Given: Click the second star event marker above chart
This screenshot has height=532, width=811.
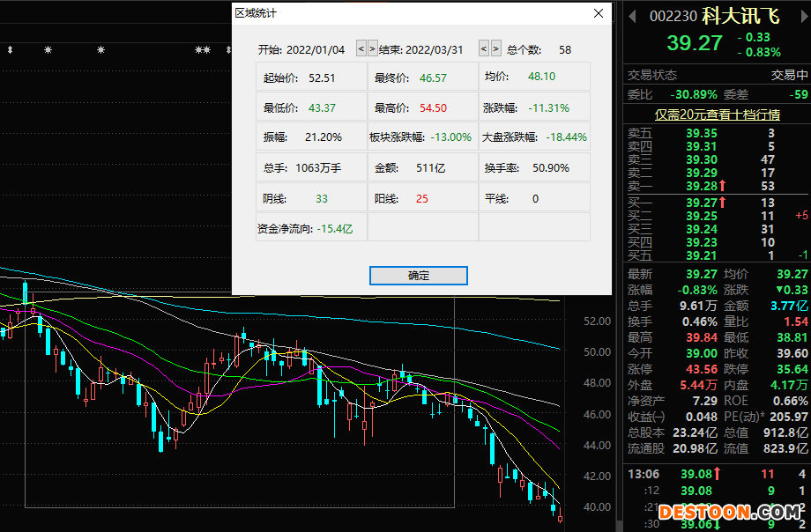Looking at the screenshot, I should 100,50.
